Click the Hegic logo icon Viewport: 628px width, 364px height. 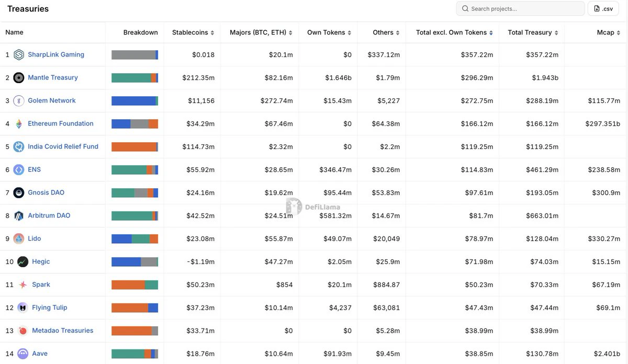[x=23, y=261]
